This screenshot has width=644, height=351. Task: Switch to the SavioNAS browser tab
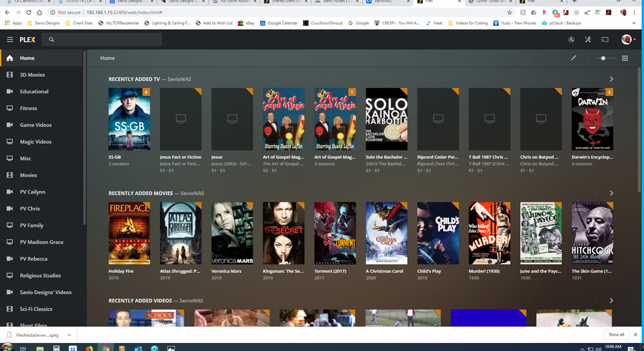click(x=387, y=2)
